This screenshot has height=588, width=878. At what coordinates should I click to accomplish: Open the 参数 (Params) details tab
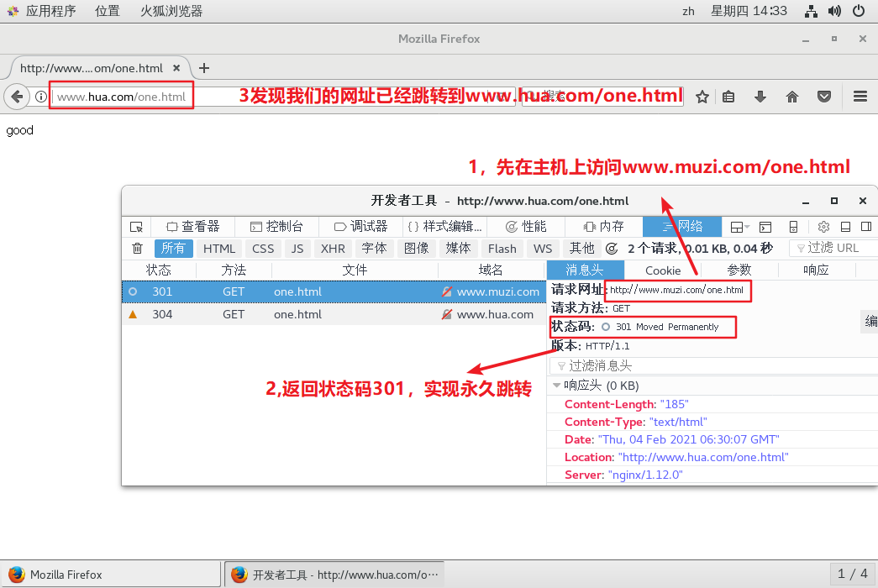[739, 270]
